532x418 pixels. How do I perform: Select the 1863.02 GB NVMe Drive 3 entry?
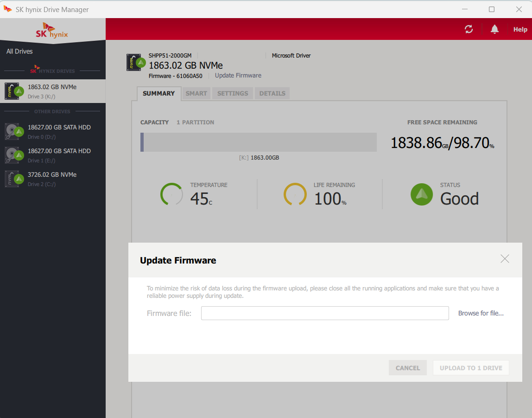[x=52, y=91]
